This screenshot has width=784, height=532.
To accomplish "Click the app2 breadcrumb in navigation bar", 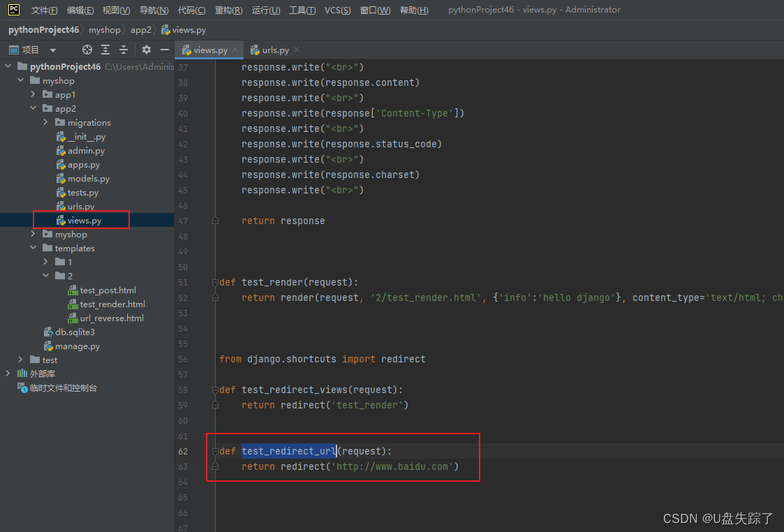I will click(141, 29).
